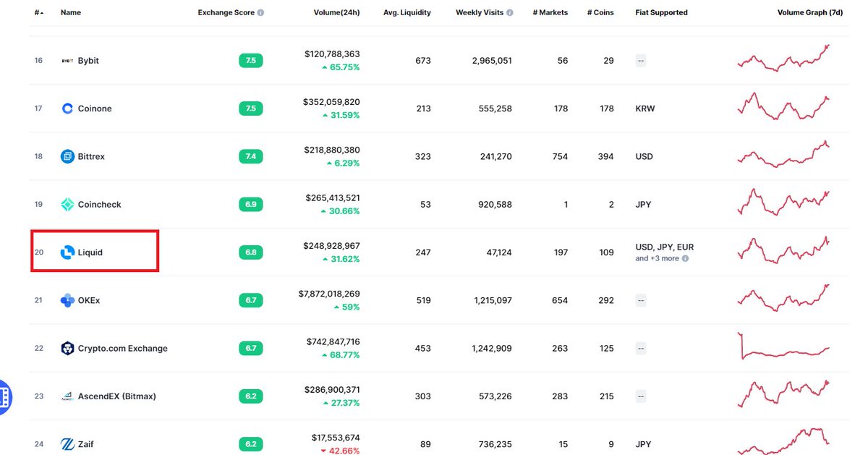Sort by the Name column header

pyautogui.click(x=70, y=12)
